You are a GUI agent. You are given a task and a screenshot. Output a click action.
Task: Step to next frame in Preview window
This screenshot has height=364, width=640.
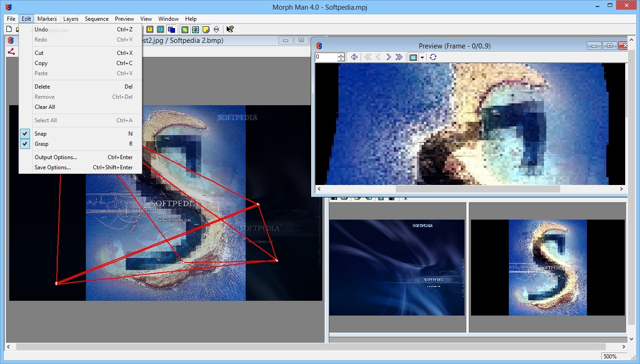pyautogui.click(x=389, y=57)
